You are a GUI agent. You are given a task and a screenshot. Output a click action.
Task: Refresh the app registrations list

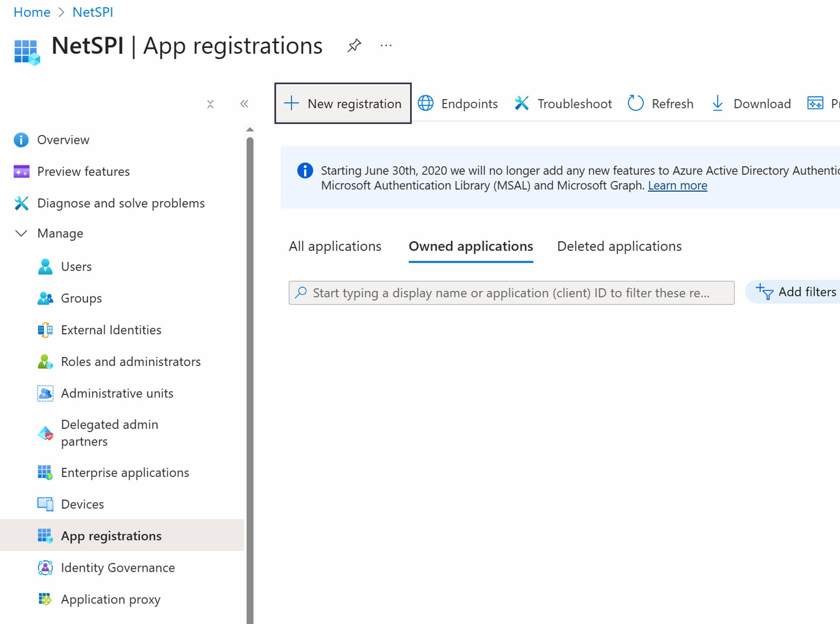tap(660, 104)
